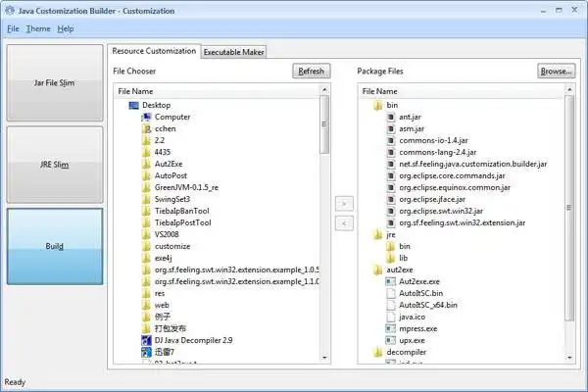Screen dimensions: 588x392
Task: Click the remove-from-package left arrow button
Action: [344, 223]
